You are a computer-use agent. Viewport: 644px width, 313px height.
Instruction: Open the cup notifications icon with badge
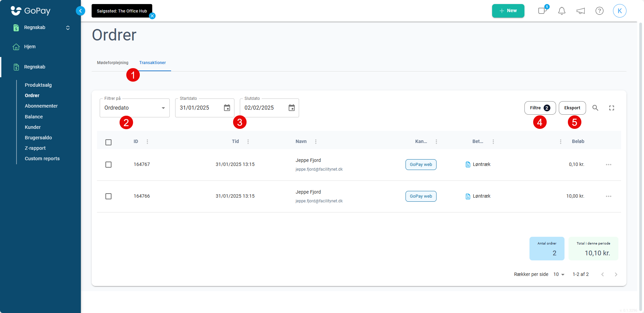point(543,10)
